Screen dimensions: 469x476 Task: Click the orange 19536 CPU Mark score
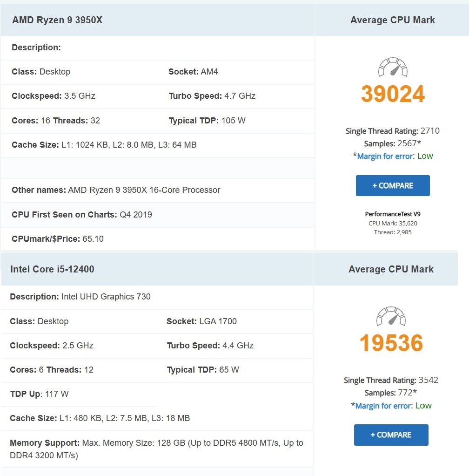coord(391,343)
